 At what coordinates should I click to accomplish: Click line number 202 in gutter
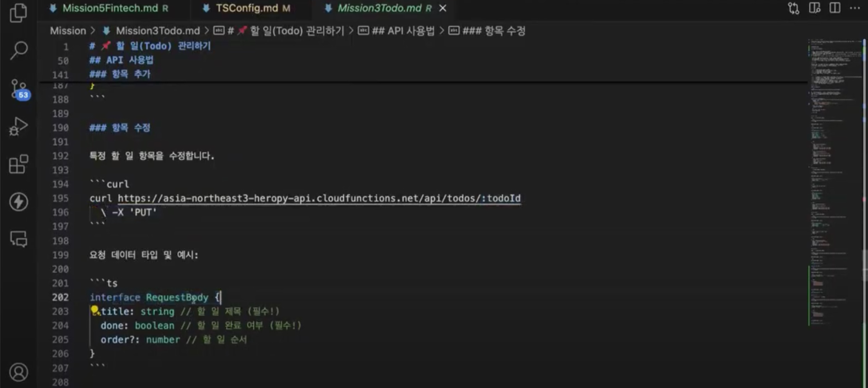(x=60, y=297)
